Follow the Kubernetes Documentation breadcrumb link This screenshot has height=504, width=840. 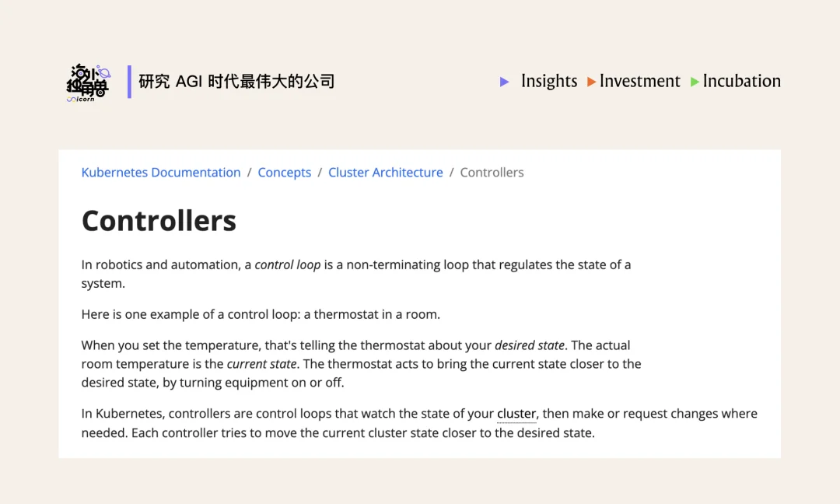[161, 172]
